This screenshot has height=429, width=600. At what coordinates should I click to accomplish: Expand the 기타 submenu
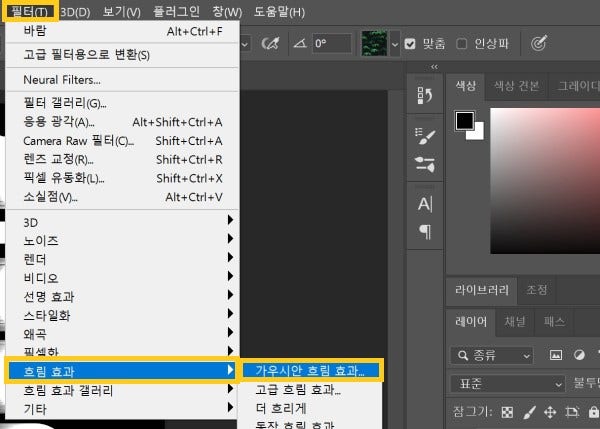pos(122,409)
